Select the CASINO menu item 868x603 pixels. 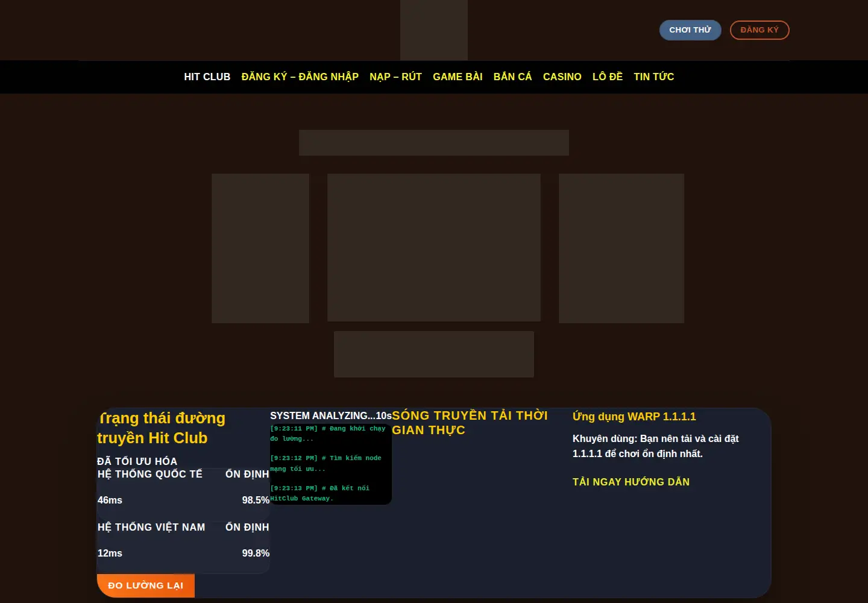(562, 77)
